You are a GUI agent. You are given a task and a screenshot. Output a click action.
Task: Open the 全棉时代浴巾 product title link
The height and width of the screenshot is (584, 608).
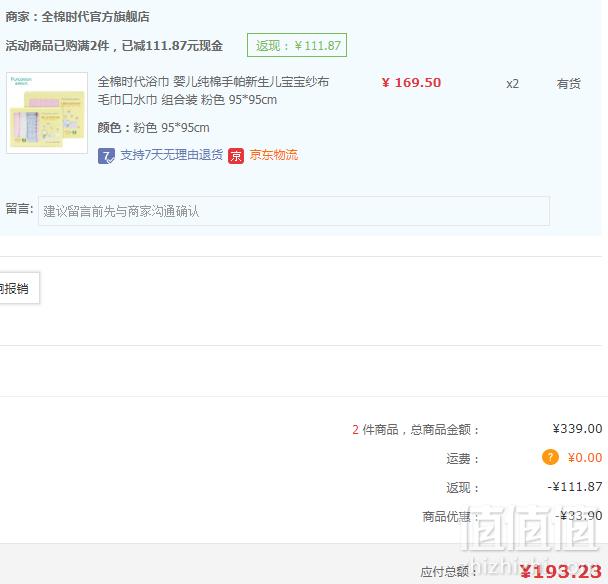pos(213,91)
